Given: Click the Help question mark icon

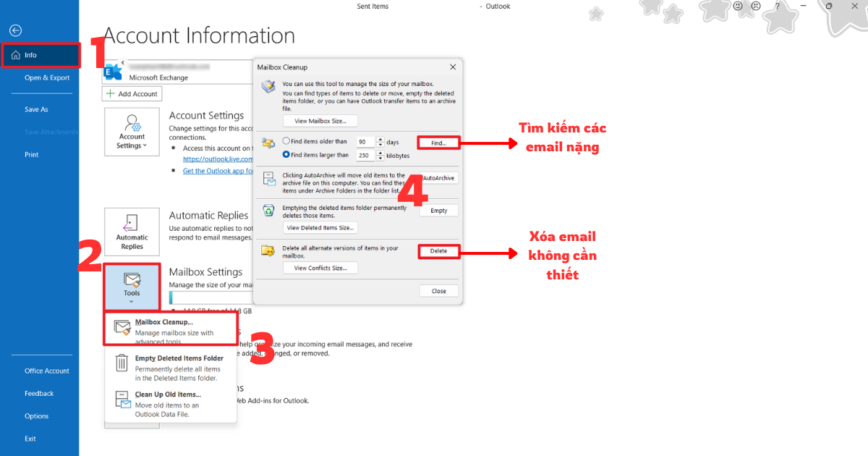Looking at the screenshot, I should [778, 6].
